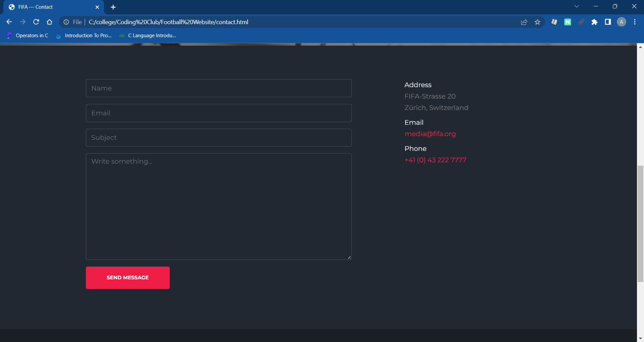This screenshot has height=342, width=644.
Task: Click the reading list book icon
Action: [554, 22]
